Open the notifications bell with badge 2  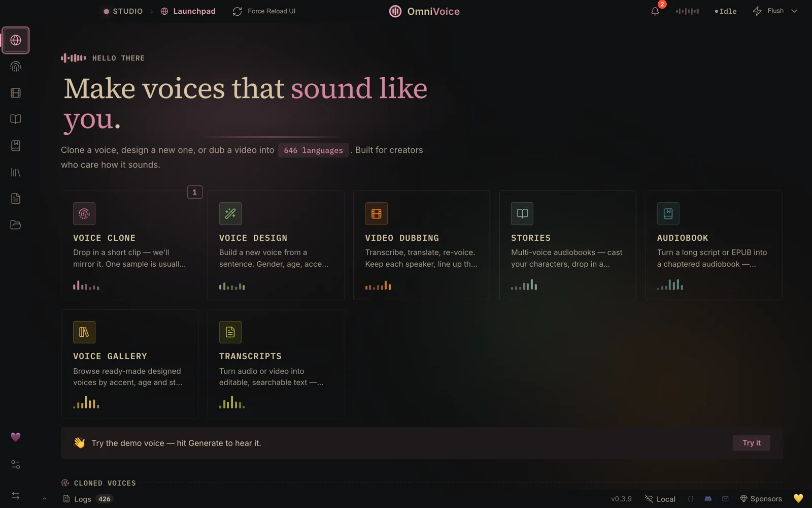655,11
